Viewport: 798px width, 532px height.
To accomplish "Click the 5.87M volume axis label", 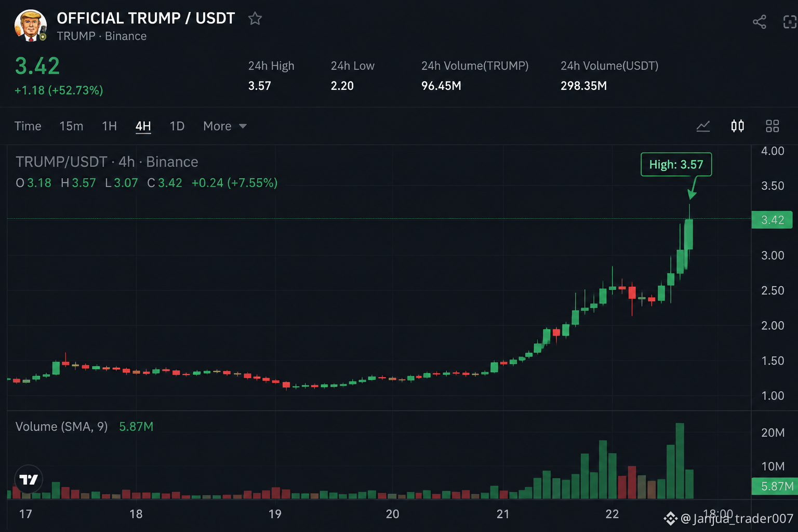I will click(x=775, y=486).
